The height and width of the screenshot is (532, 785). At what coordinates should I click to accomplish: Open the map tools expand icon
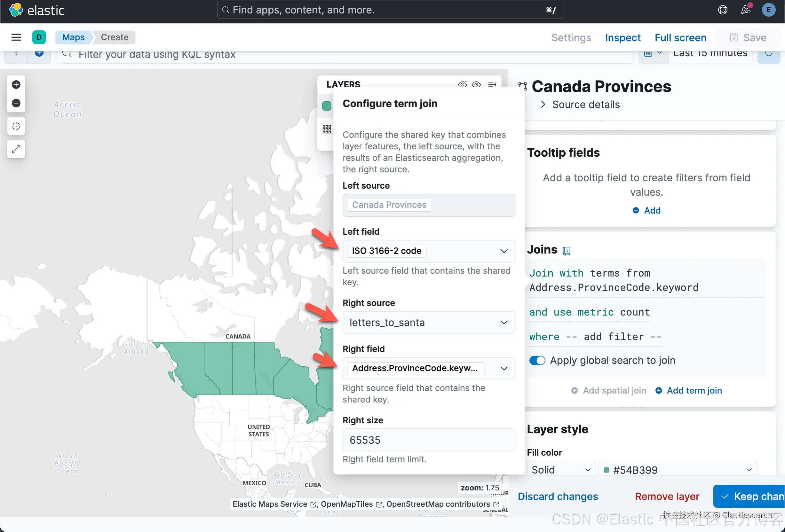(x=16, y=149)
